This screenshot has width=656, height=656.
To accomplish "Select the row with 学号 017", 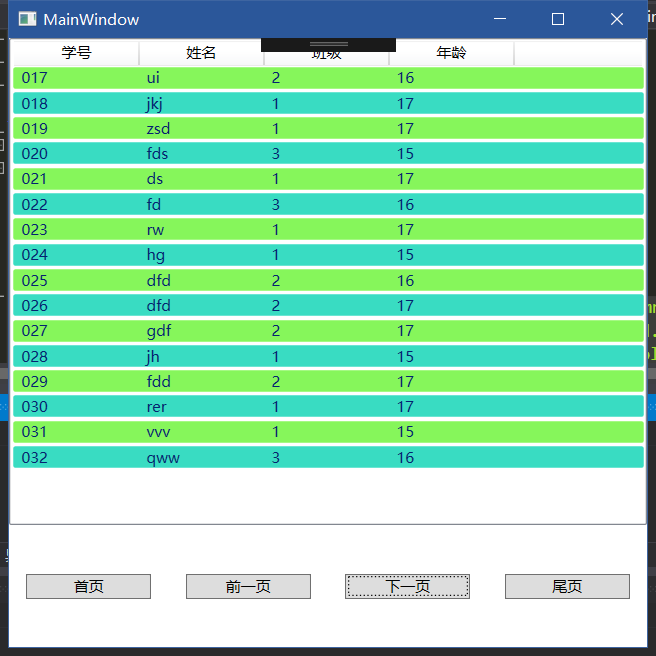I will 328,78.
